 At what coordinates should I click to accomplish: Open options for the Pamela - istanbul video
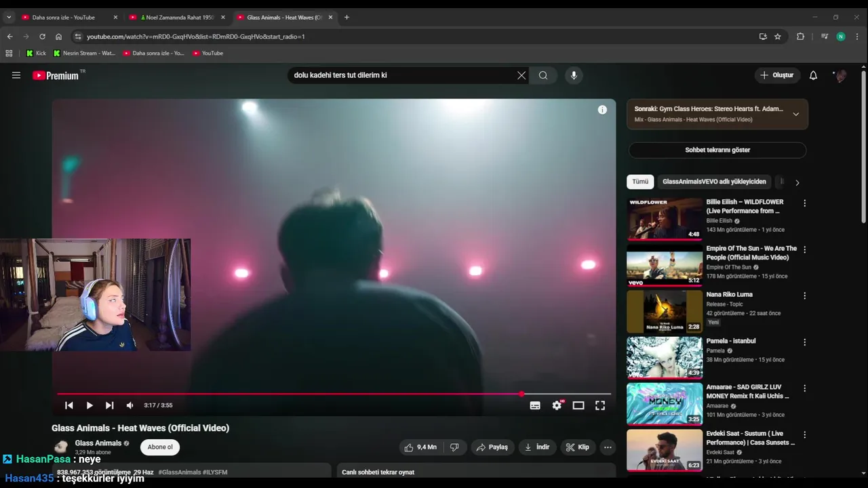click(x=804, y=342)
